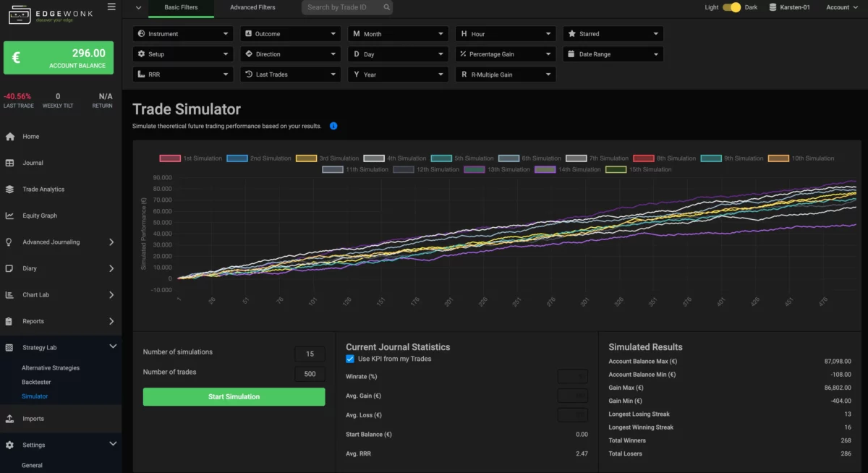
Task: Open the Instrument filter dropdown
Action: pos(182,33)
